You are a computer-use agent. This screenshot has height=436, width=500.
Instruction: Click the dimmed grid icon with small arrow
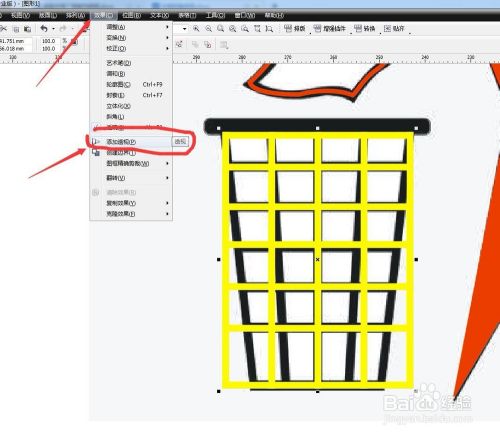point(224,45)
